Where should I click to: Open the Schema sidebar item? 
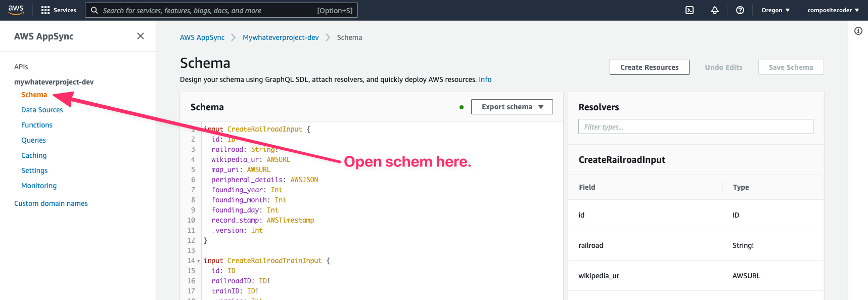point(34,95)
